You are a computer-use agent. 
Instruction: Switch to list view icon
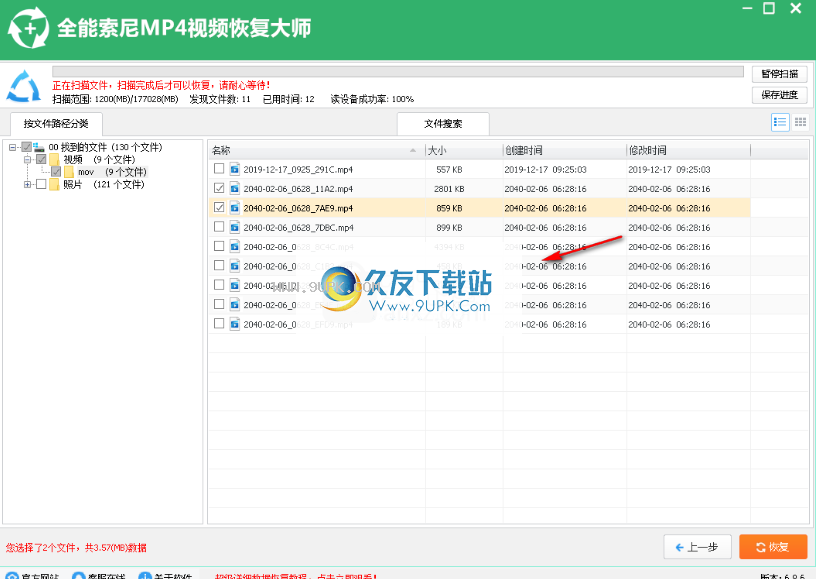(780, 123)
